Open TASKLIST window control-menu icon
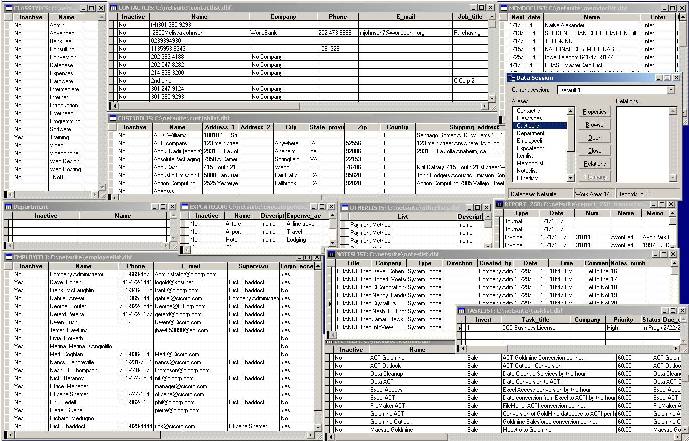Image resolution: width=689 pixels, height=441 pixels. [461, 311]
